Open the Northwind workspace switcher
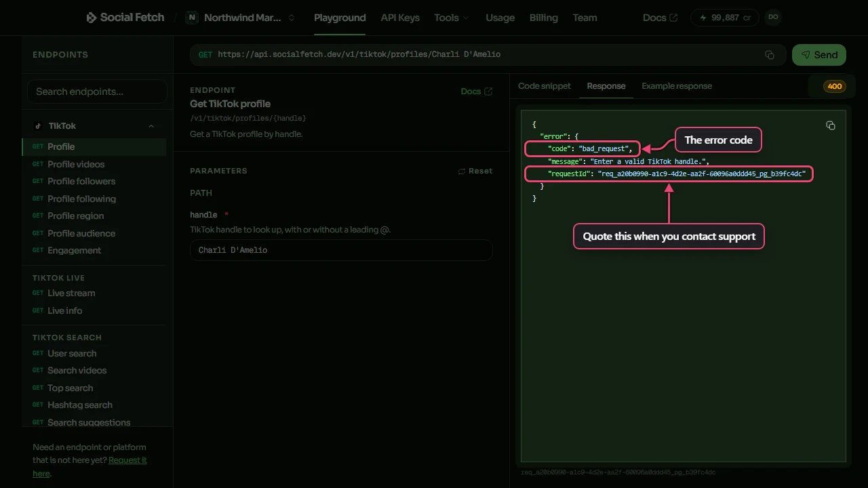This screenshot has width=868, height=488. point(241,18)
